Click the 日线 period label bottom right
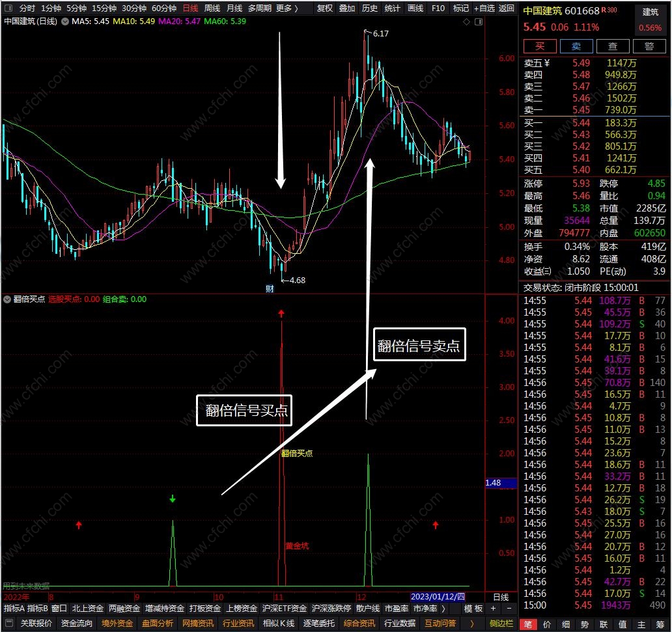The width and height of the screenshot is (672, 632). (x=501, y=597)
